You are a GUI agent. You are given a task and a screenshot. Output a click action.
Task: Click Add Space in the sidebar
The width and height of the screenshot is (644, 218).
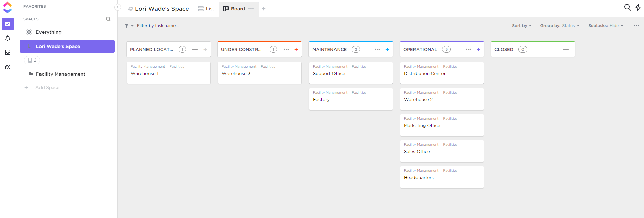pyautogui.click(x=47, y=88)
